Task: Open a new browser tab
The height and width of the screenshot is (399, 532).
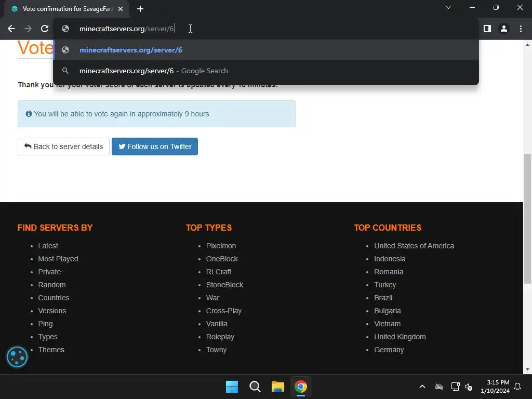Action: (x=140, y=9)
